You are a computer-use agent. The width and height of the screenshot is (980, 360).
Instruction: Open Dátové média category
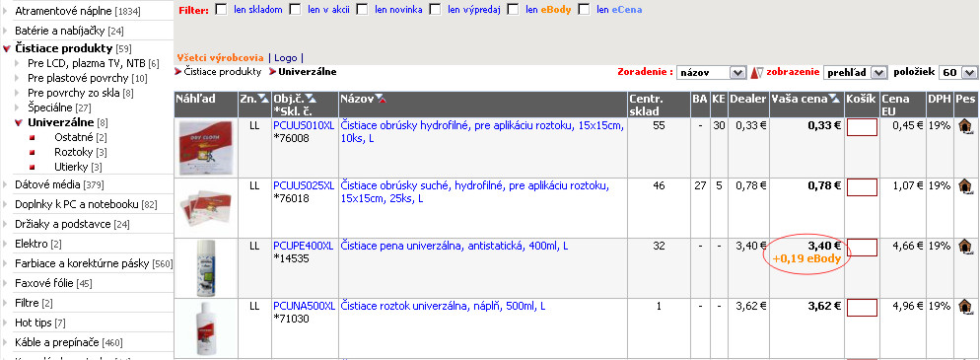pos(47,184)
